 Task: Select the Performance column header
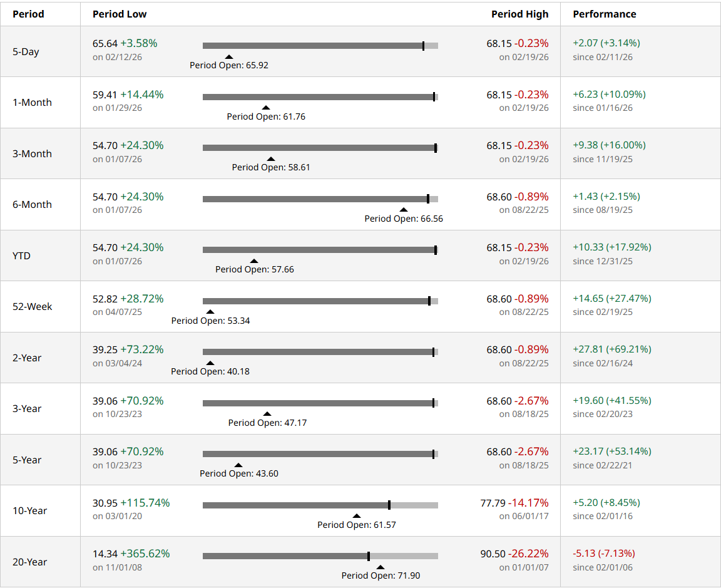[x=604, y=14]
